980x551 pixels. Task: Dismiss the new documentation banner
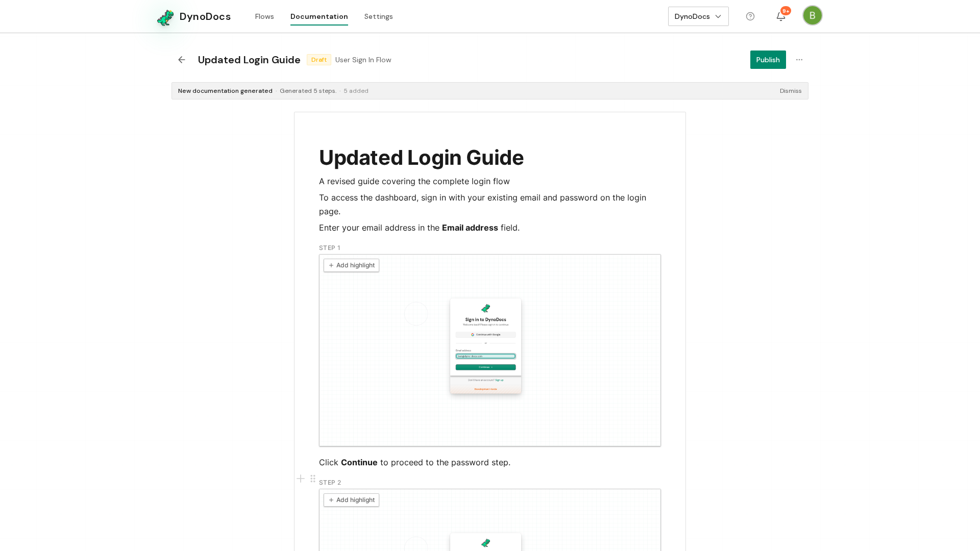tap(791, 91)
